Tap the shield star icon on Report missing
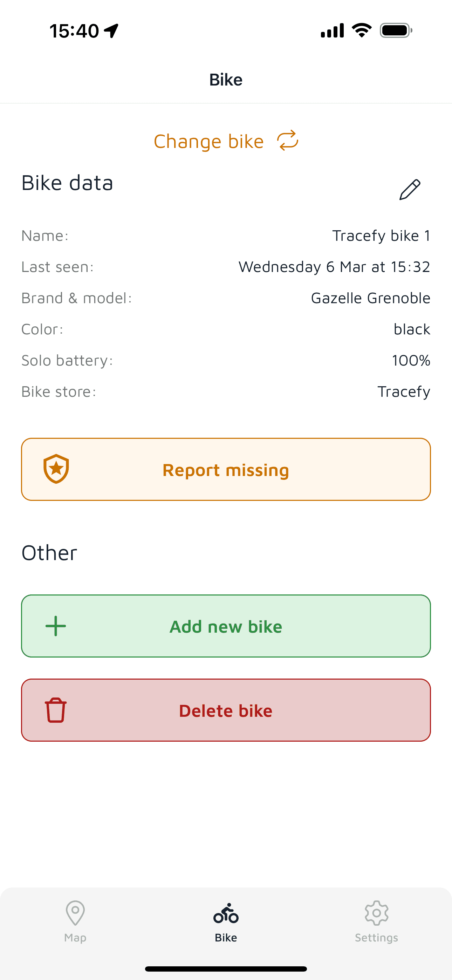452x980 pixels. point(56,469)
